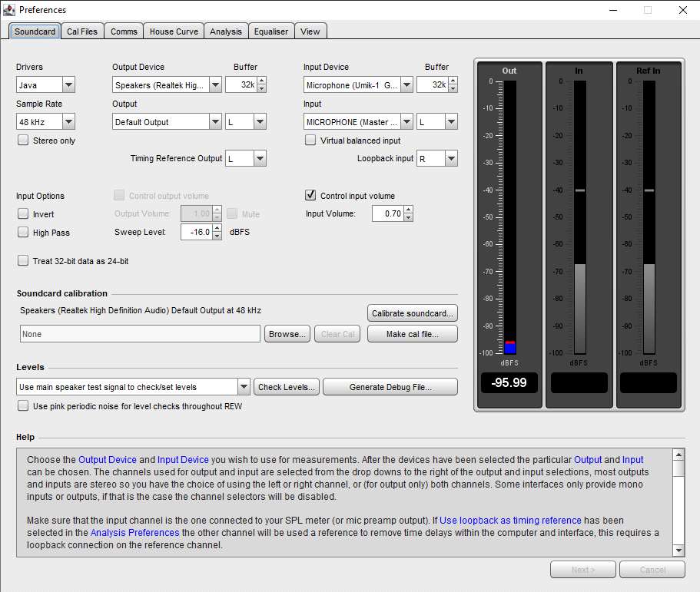Click the Calibrate soundcard button
This screenshot has width=700, height=592.
412,313
